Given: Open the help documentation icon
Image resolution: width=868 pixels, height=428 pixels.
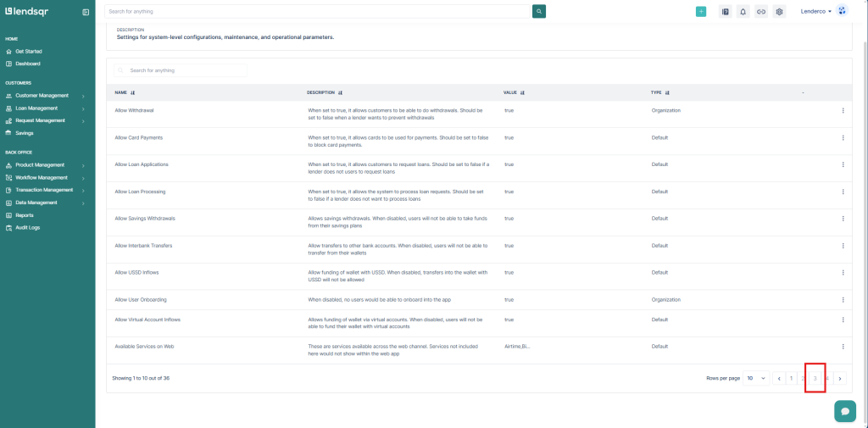Looking at the screenshot, I should click(x=725, y=12).
